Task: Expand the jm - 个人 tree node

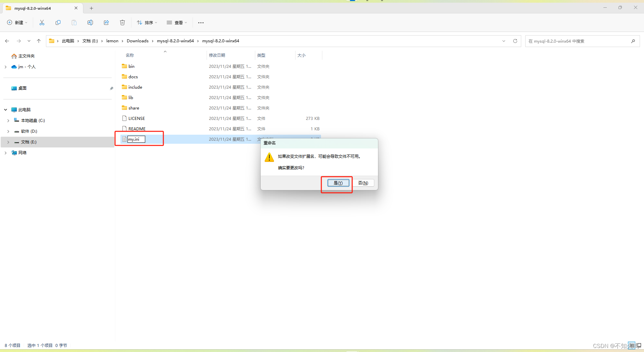Action: click(x=5, y=67)
